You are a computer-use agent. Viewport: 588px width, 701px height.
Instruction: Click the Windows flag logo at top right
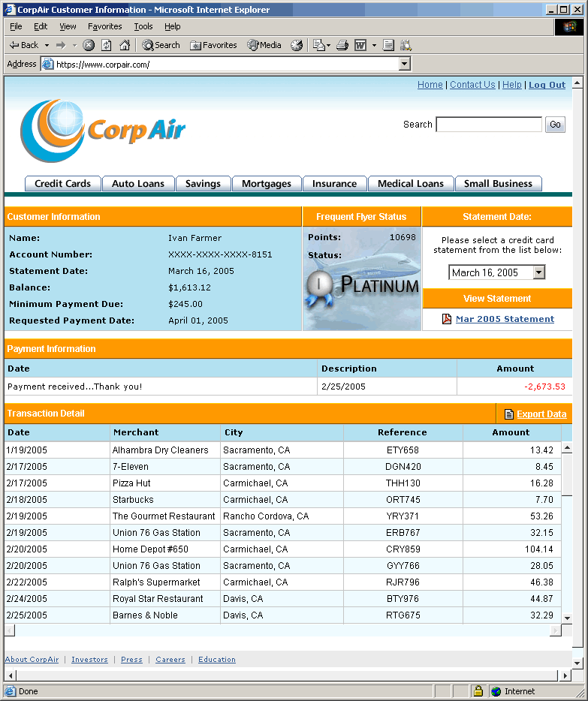[569, 27]
